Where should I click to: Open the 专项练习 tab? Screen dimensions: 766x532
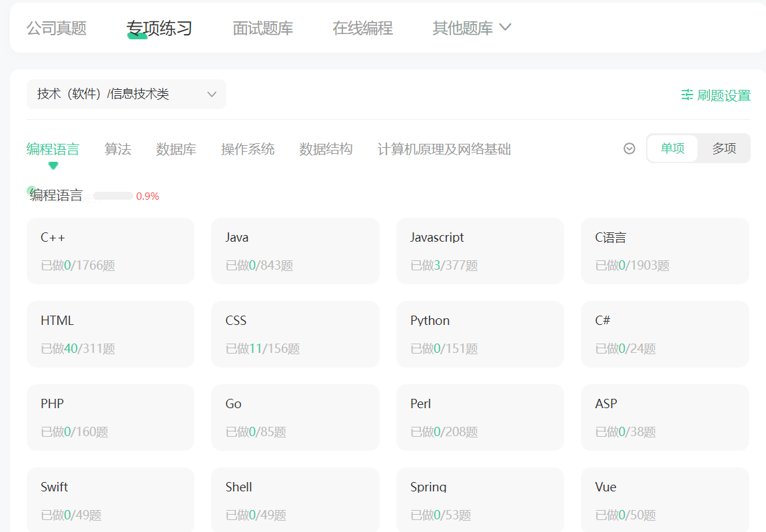pos(159,29)
